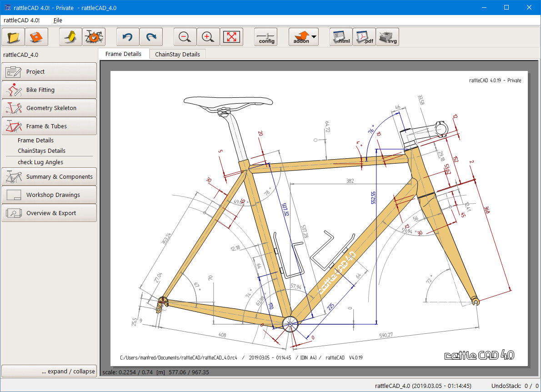Redo the last change
This screenshot has height=392, width=541.
pyautogui.click(x=151, y=37)
